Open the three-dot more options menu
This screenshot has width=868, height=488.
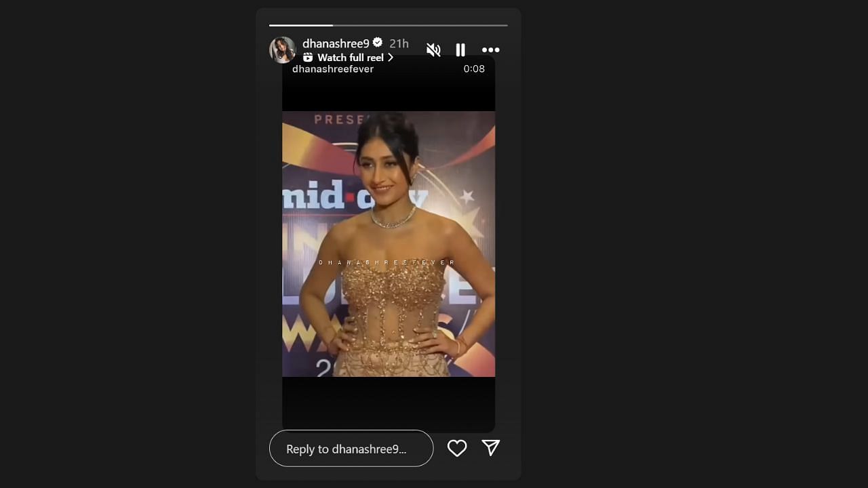click(490, 50)
